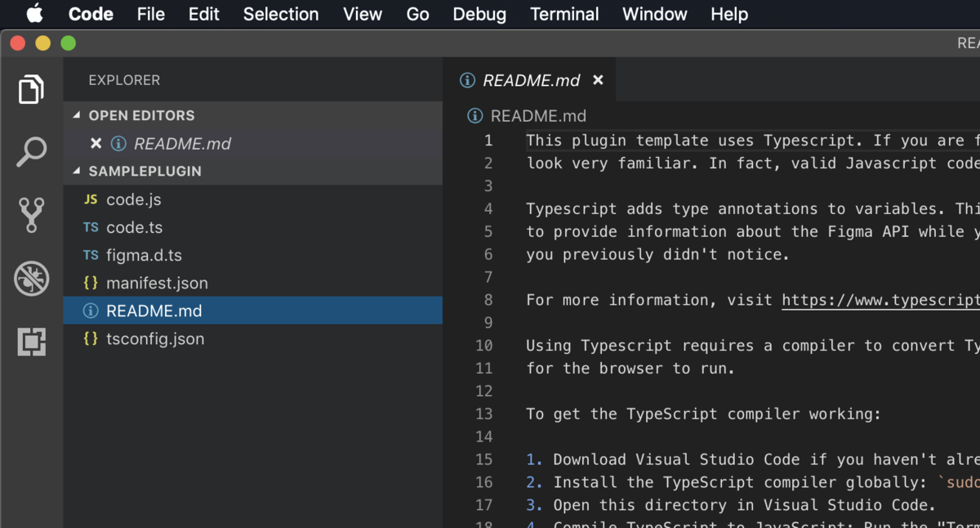Viewport: 980px width, 528px height.
Task: Open the Help menu
Action: coord(729,14)
